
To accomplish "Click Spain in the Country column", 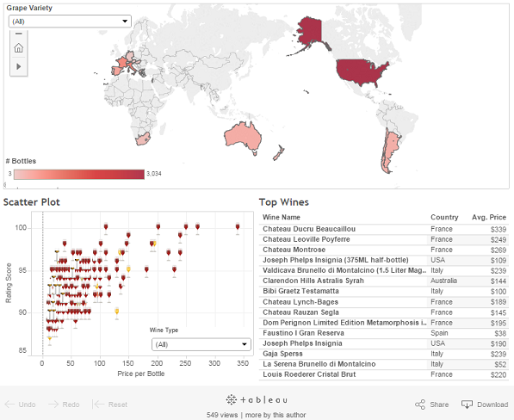I will point(439,333).
